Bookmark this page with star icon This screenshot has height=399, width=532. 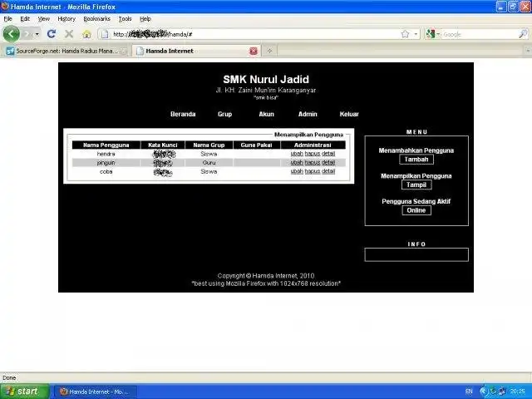tap(405, 34)
